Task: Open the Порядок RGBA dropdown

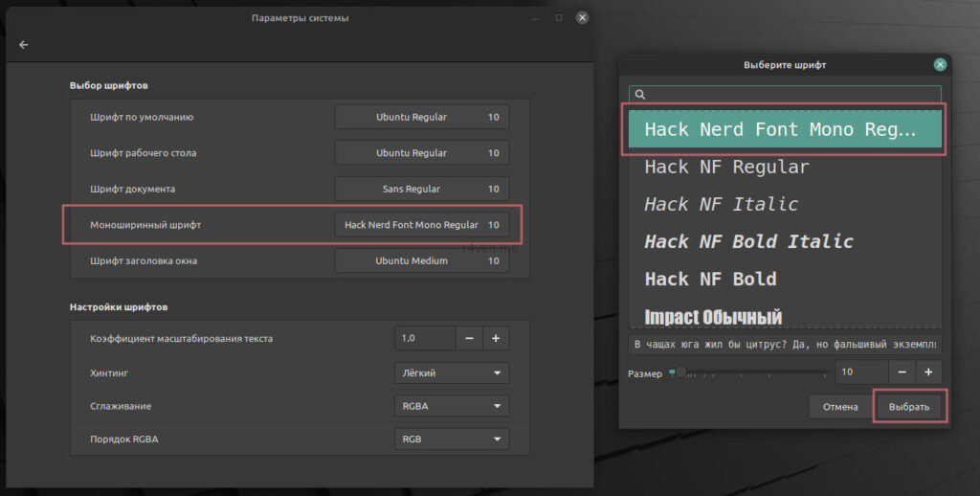Action: (451, 440)
